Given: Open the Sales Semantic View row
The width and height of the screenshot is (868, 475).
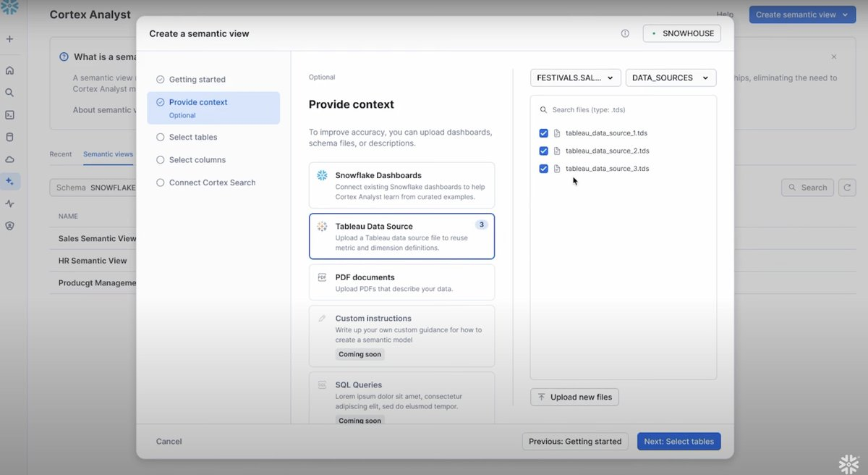Looking at the screenshot, I should [x=97, y=238].
